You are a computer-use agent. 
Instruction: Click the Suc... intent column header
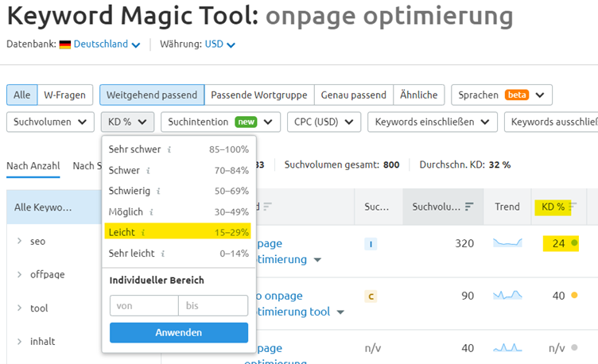pyautogui.click(x=376, y=207)
